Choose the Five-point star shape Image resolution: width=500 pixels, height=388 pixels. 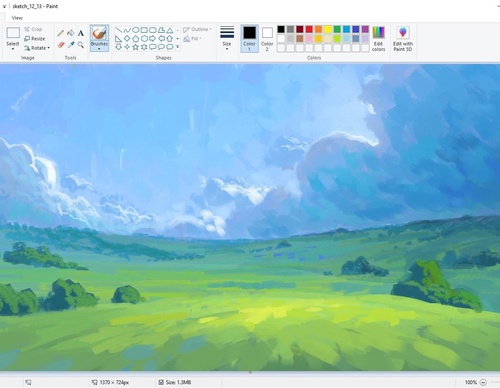tap(135, 47)
